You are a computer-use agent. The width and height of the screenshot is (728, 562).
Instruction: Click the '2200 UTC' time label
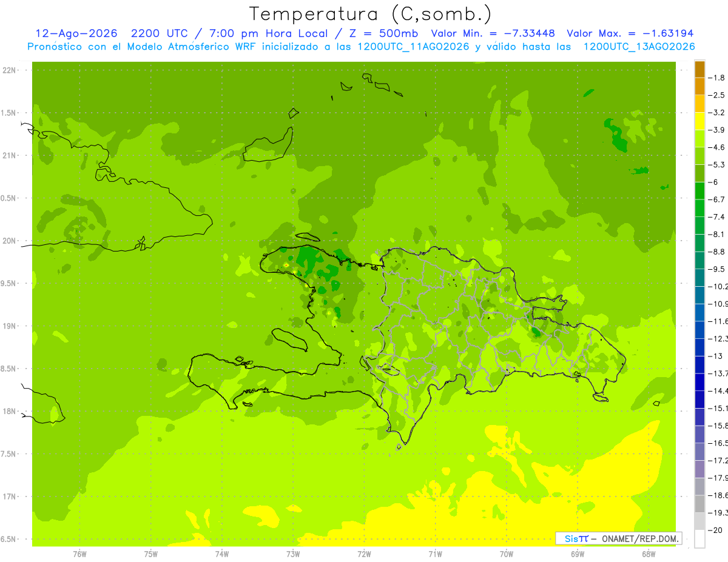pyautogui.click(x=160, y=33)
